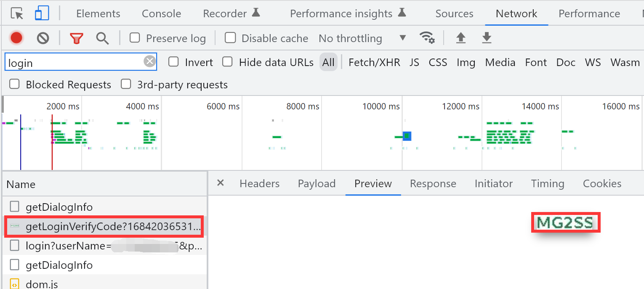Toggle the device toolbar icon
Viewport: 644px width, 289px height.
coord(42,14)
